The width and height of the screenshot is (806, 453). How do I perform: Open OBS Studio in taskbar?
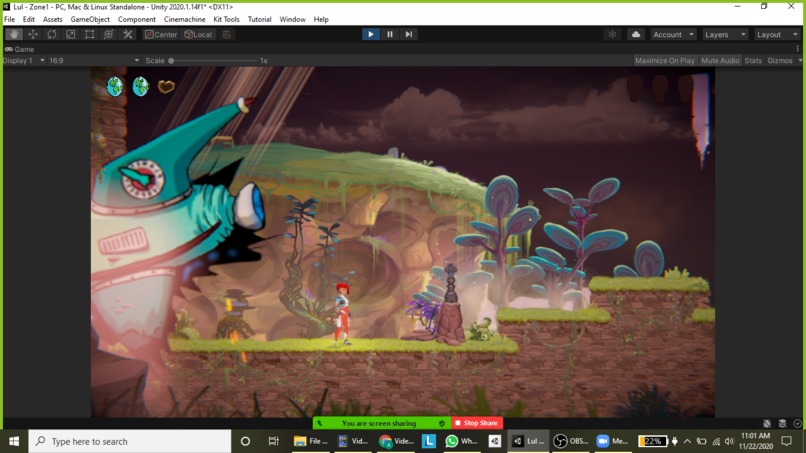571,441
